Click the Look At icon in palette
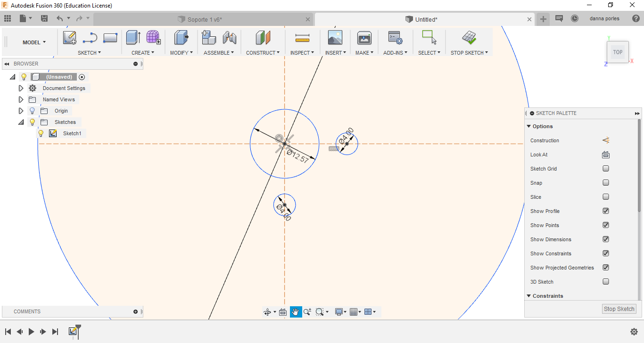Image resolution: width=644 pixels, height=343 pixels. 606,155
